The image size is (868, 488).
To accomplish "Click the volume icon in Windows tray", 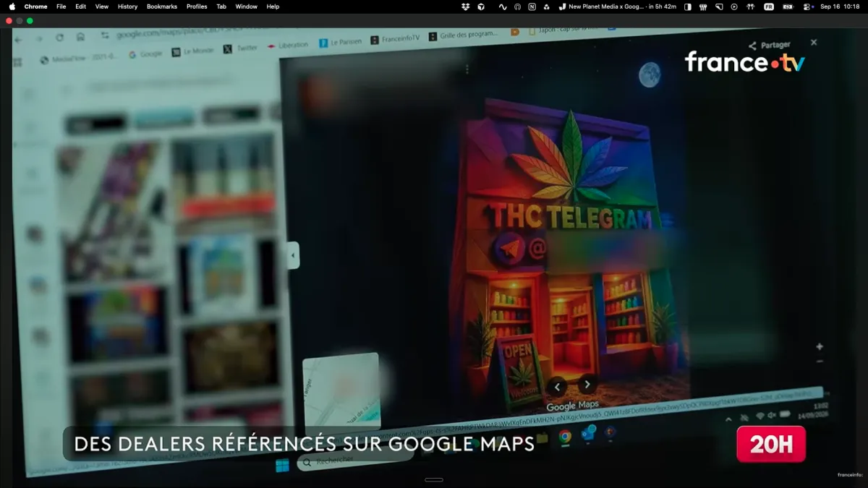I will point(772,415).
